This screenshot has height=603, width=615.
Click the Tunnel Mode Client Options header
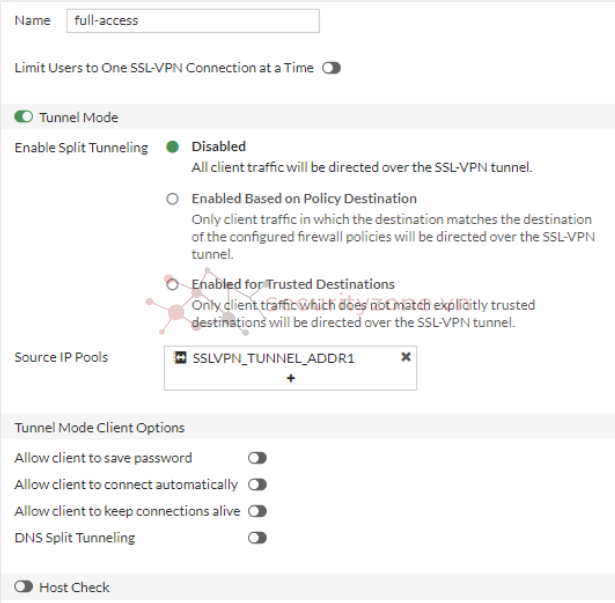pos(100,428)
